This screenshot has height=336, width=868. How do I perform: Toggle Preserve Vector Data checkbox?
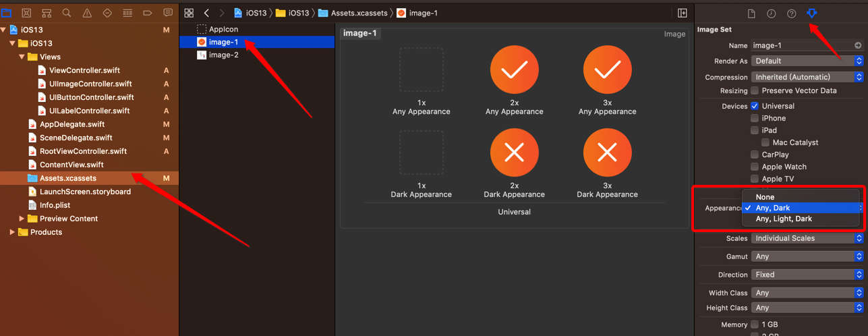755,90
